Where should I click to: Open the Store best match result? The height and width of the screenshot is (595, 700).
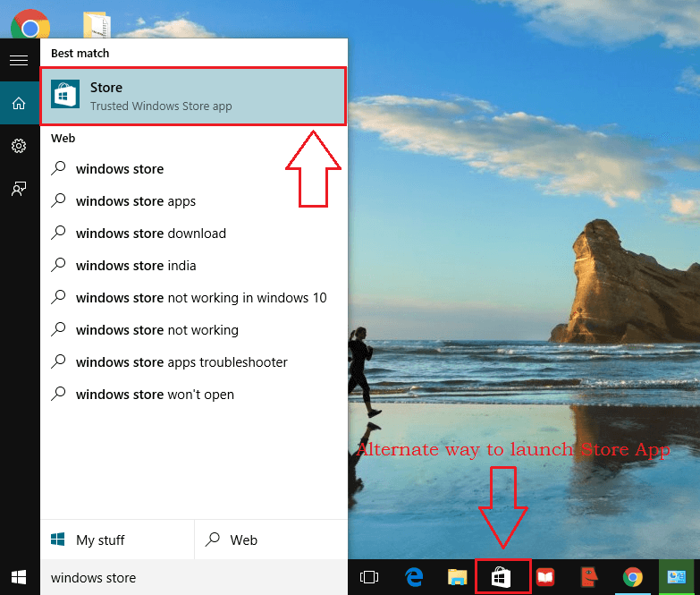click(193, 96)
